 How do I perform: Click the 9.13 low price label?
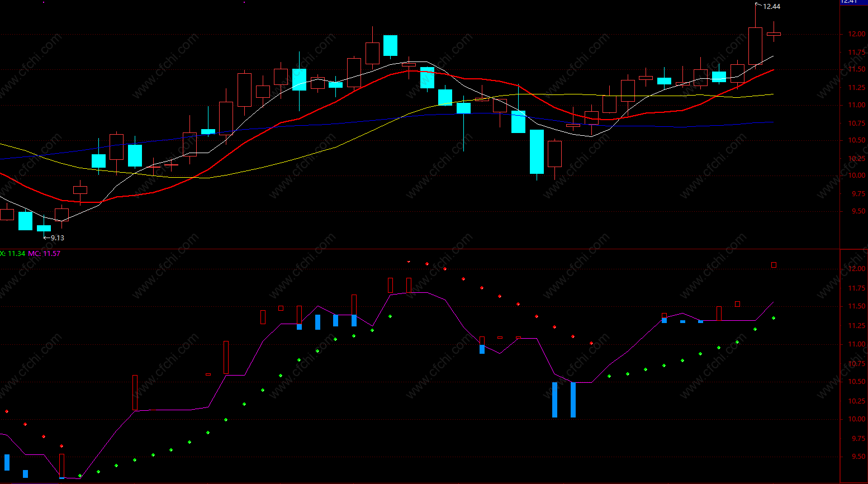(x=58, y=238)
